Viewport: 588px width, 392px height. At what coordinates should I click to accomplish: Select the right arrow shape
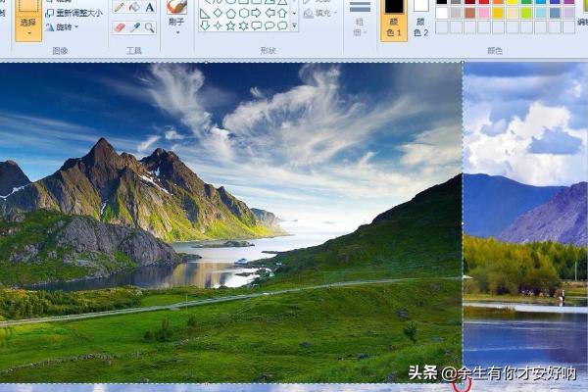[257, 13]
